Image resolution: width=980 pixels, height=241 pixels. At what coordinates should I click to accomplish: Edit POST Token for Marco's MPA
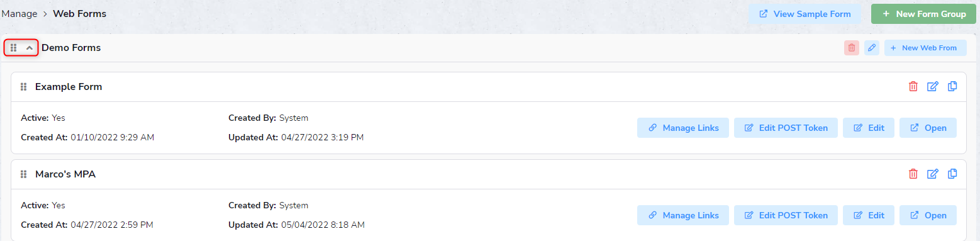click(x=786, y=215)
